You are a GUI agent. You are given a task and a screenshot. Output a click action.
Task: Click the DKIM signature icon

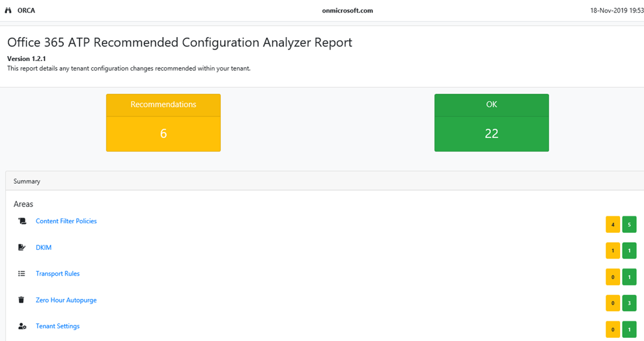[x=22, y=248]
